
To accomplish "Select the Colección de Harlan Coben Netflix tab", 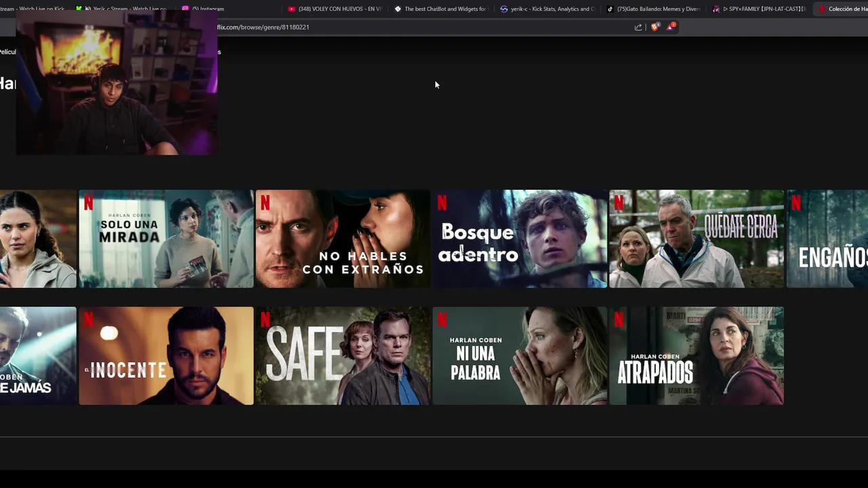I will point(842,9).
